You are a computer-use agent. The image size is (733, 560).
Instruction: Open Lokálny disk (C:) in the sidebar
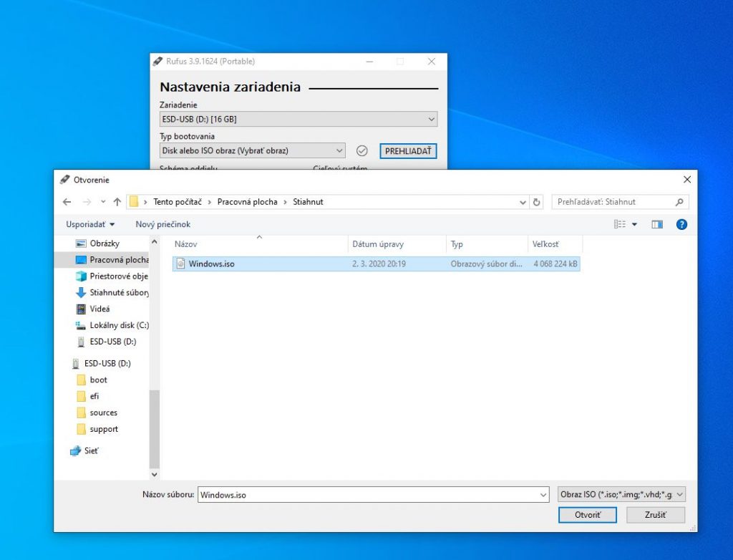(x=112, y=325)
